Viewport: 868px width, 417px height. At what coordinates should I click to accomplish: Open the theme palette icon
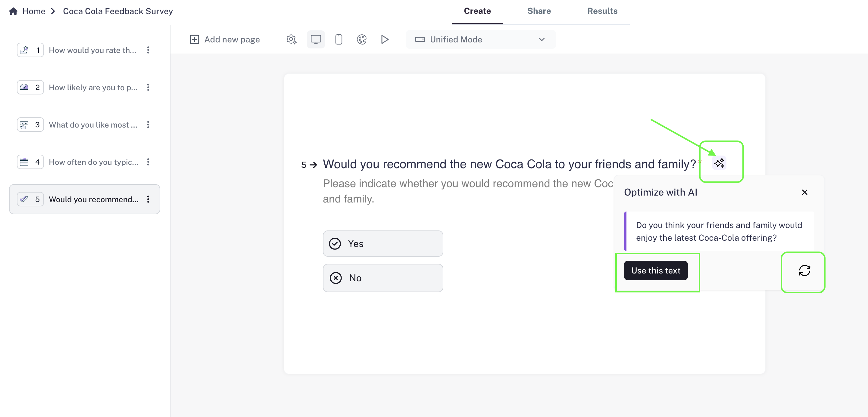pos(361,39)
